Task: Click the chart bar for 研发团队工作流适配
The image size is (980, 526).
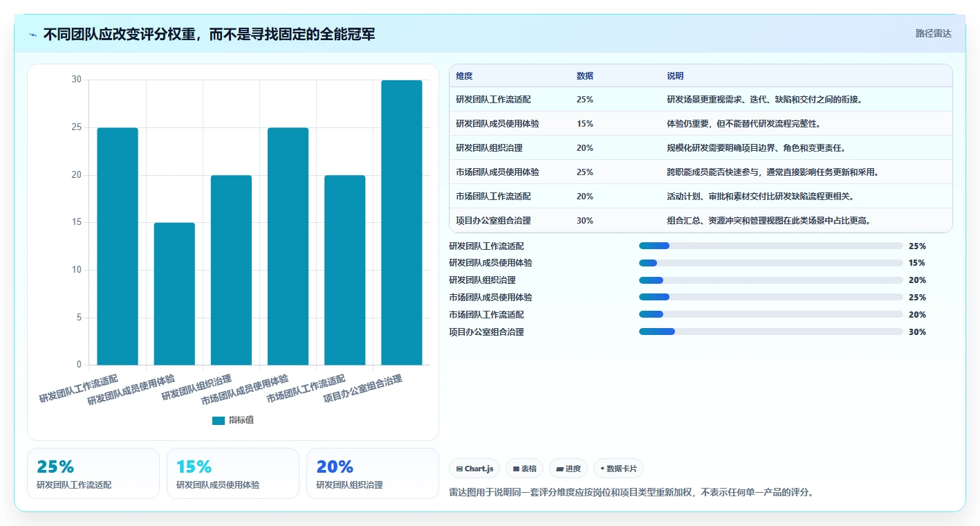Action: pyautogui.click(x=118, y=246)
